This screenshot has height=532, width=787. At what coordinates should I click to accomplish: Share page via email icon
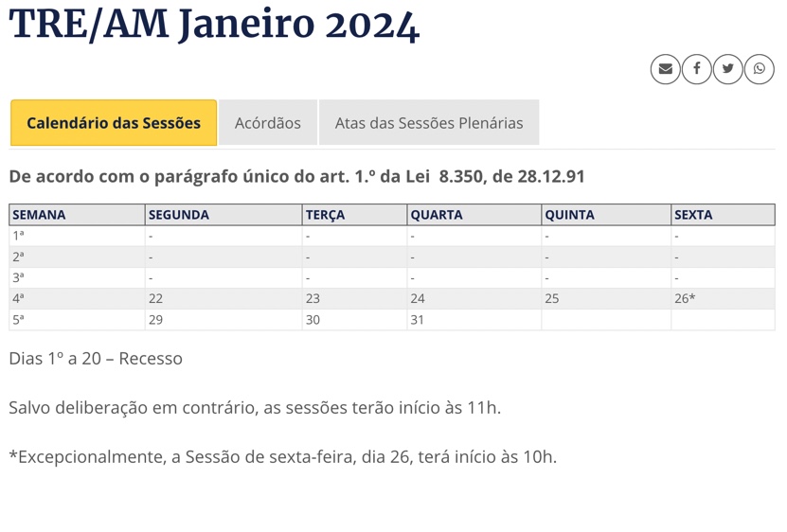666,69
